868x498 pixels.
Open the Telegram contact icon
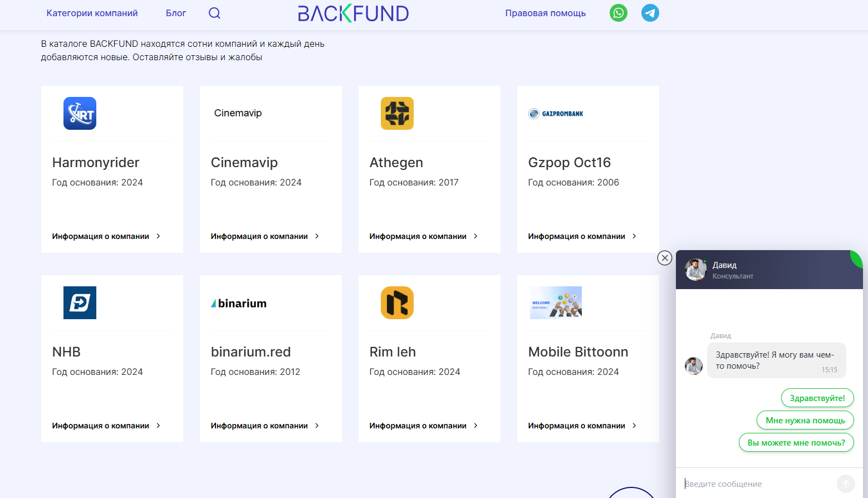pos(650,13)
